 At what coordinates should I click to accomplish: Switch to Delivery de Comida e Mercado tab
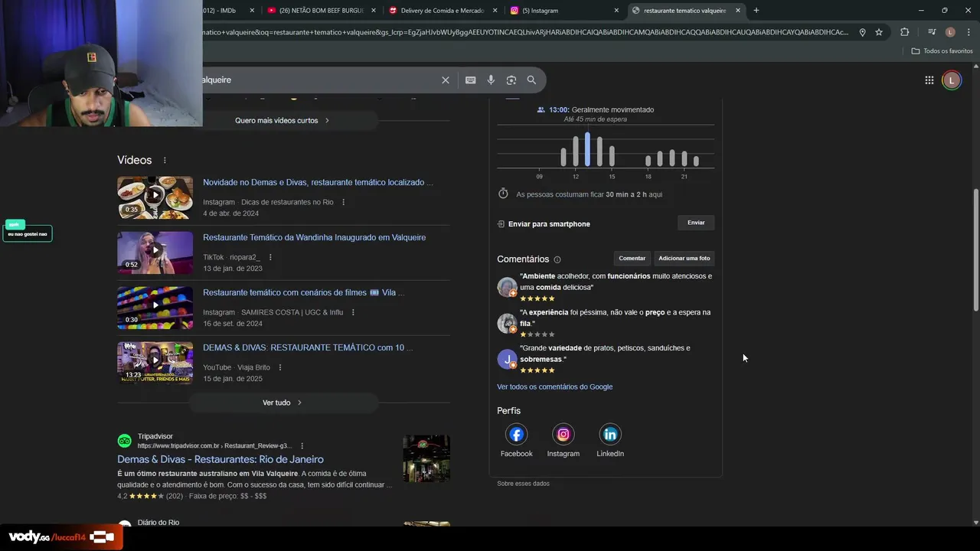pyautogui.click(x=443, y=10)
